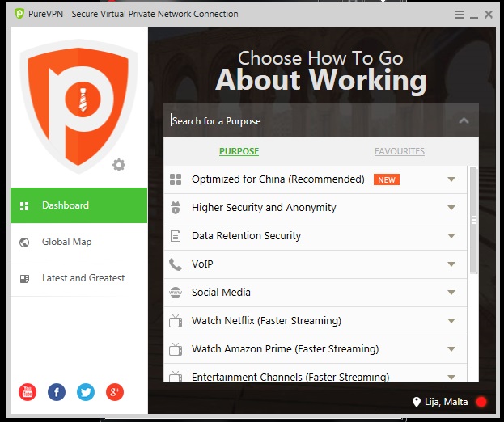Click the Dashboard grid icon in sidebar
This screenshot has width=504, height=422.
click(x=24, y=206)
